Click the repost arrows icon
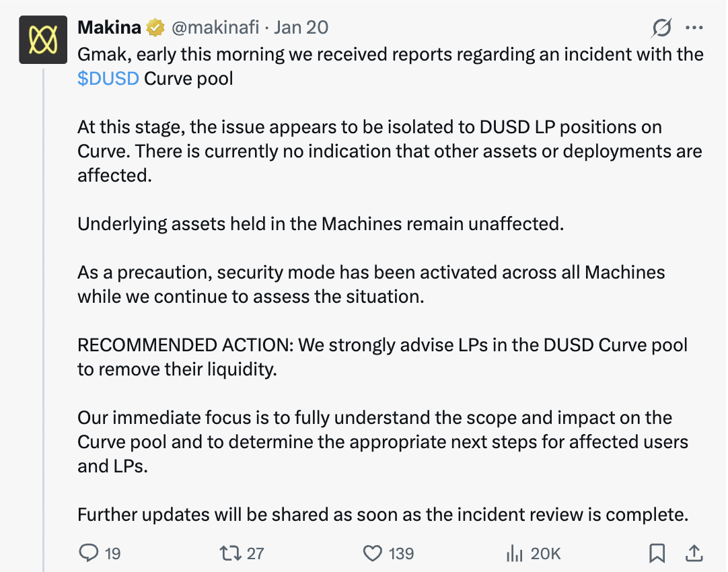728x572 pixels. [x=229, y=553]
